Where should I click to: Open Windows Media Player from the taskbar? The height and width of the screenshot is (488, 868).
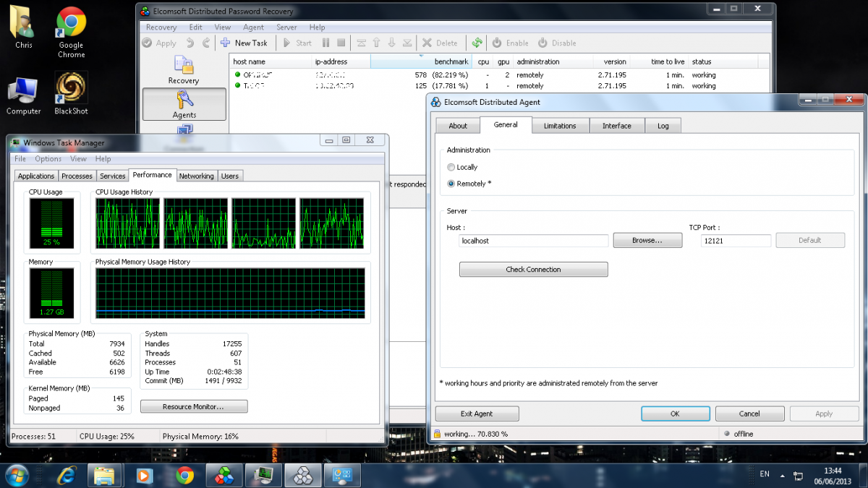tap(145, 475)
